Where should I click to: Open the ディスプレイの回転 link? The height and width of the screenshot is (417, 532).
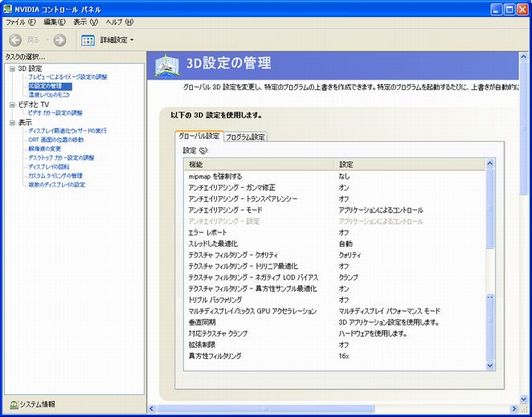[x=49, y=167]
